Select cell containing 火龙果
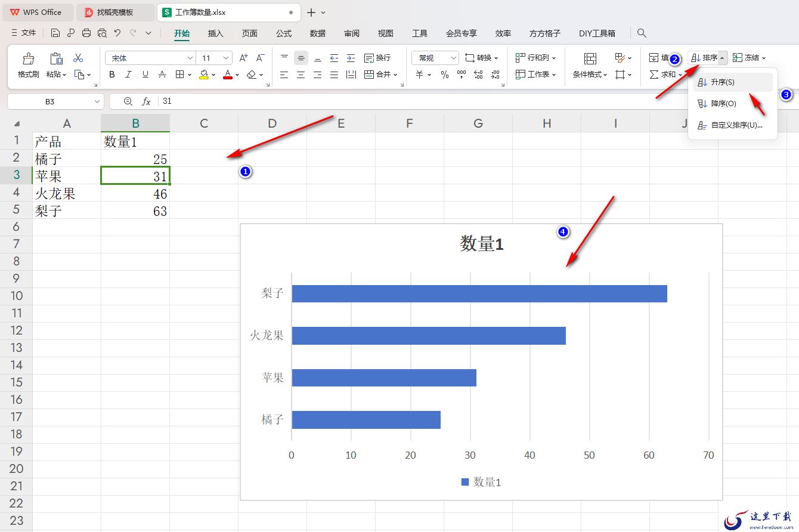 pos(67,193)
